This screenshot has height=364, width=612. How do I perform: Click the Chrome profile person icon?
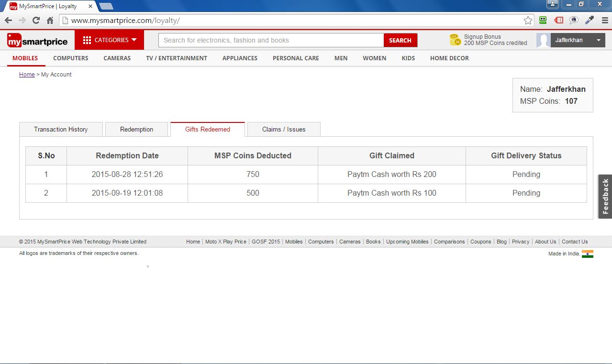click(553, 4)
